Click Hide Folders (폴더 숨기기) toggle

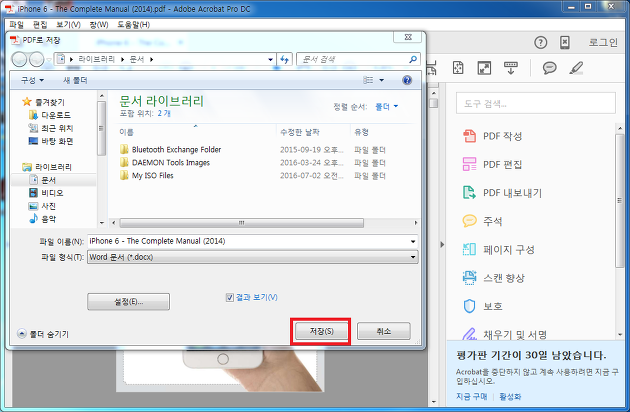pyautogui.click(x=43, y=334)
